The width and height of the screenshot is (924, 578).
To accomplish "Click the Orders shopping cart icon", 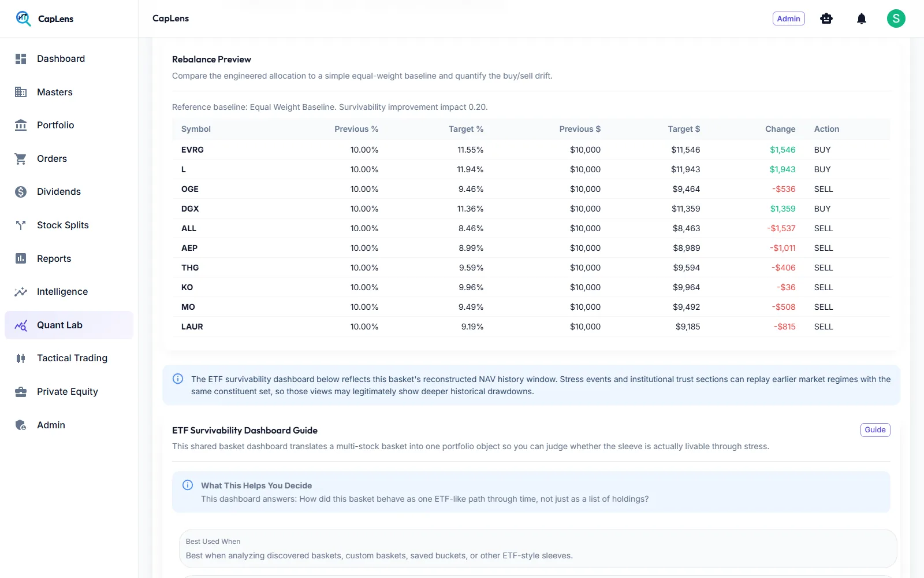I will click(x=21, y=158).
